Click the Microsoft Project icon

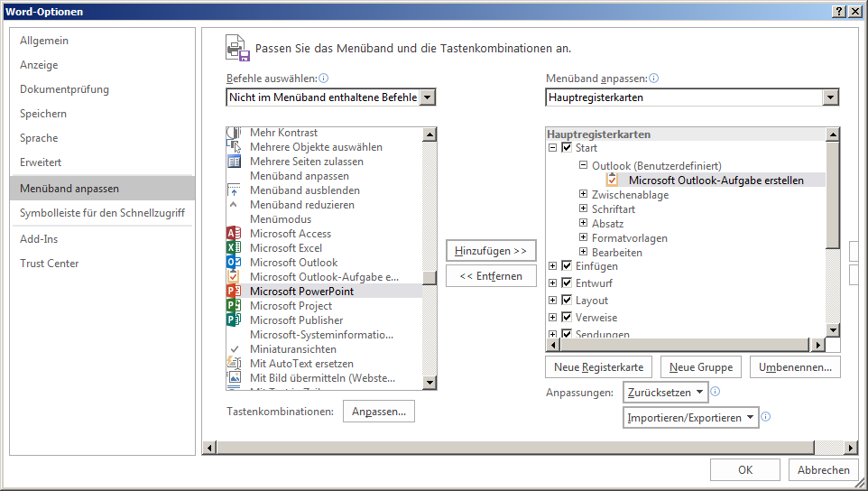pyautogui.click(x=235, y=306)
